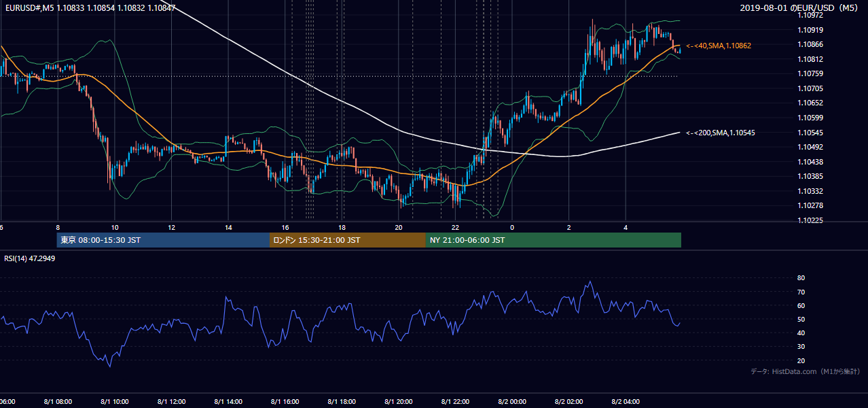
Task: Click the London 15:30-21:00 JST session bar
Action: point(348,240)
